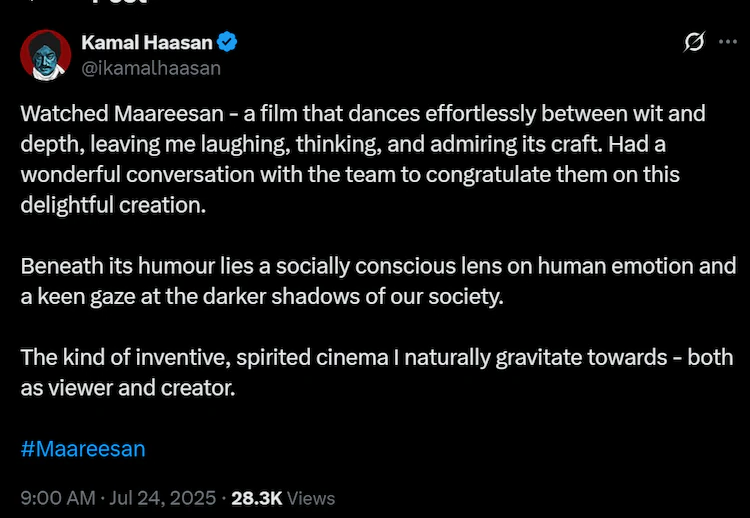Click the paragraph starting 'The kind of inventive'
Viewport: 750px width, 518px height.
(376, 373)
